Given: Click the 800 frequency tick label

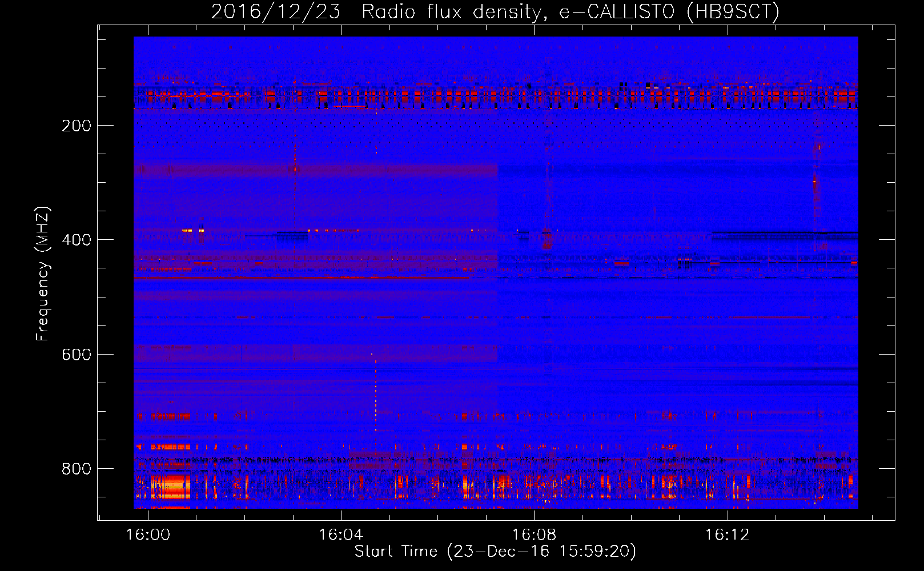Looking at the screenshot, I should coord(77,469).
